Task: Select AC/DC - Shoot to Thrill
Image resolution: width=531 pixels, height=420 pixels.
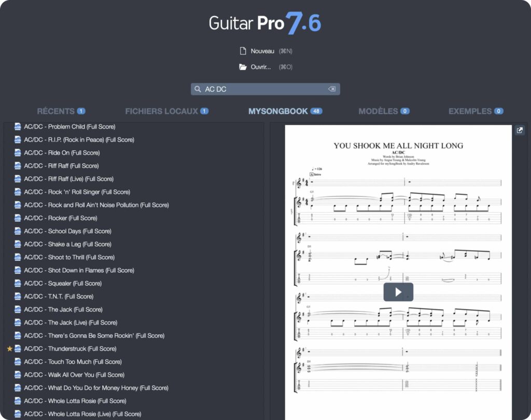Action: point(69,257)
